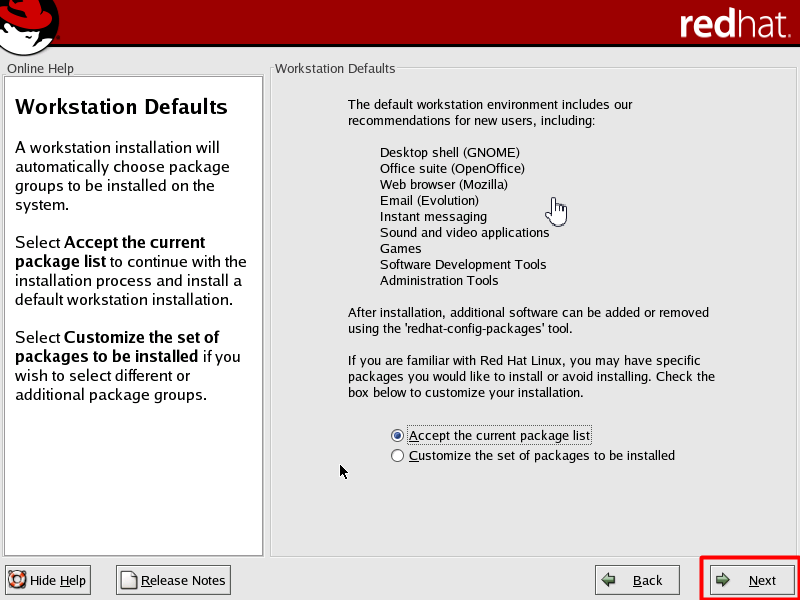Image resolution: width=800 pixels, height=600 pixels.
Task: Click the 'Desktop shell (GNOME)' line
Action: click(x=449, y=153)
